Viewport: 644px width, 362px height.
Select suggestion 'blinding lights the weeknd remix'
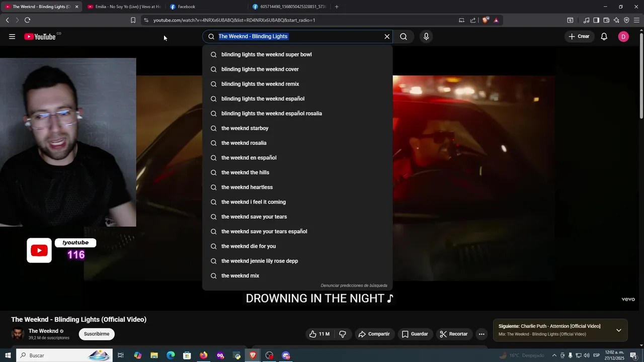pos(297,84)
